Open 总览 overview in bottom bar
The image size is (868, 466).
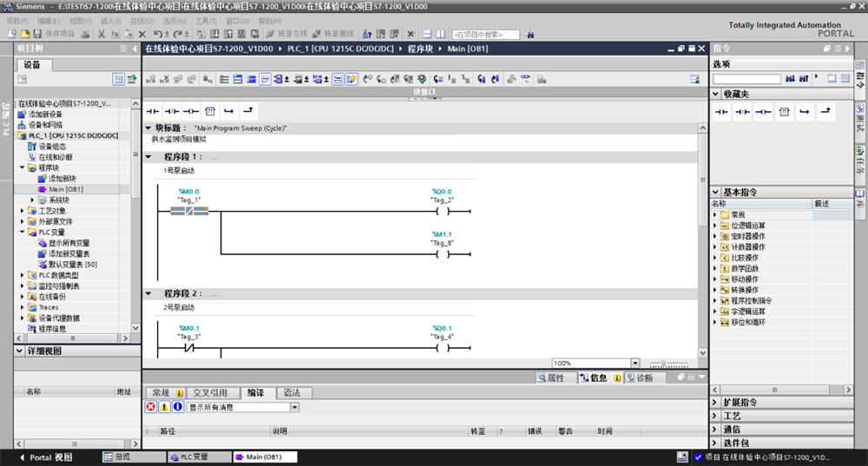click(x=134, y=457)
